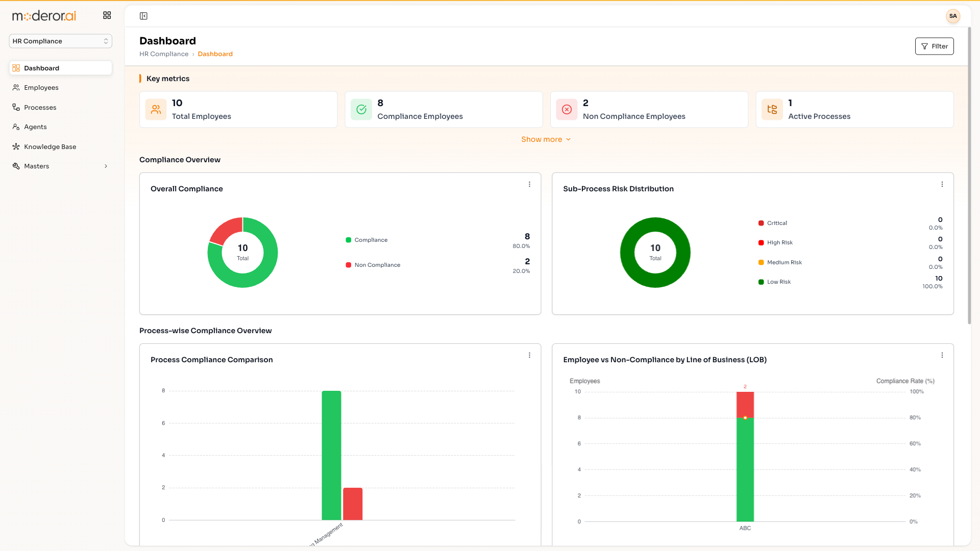Click the Low Risk legend green swatch
Screen dimensions: 980x551
tap(761, 282)
